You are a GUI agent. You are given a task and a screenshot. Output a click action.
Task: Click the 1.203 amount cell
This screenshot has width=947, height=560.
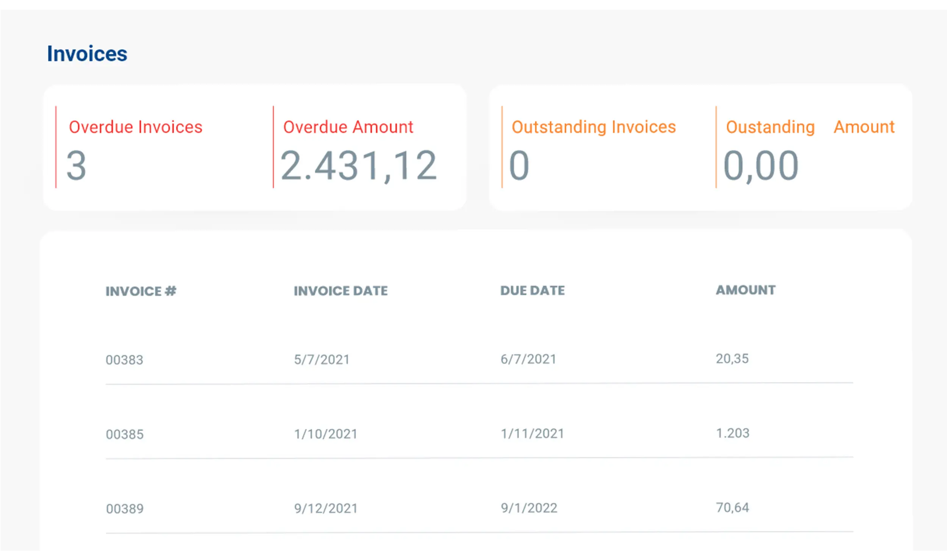pyautogui.click(x=732, y=433)
